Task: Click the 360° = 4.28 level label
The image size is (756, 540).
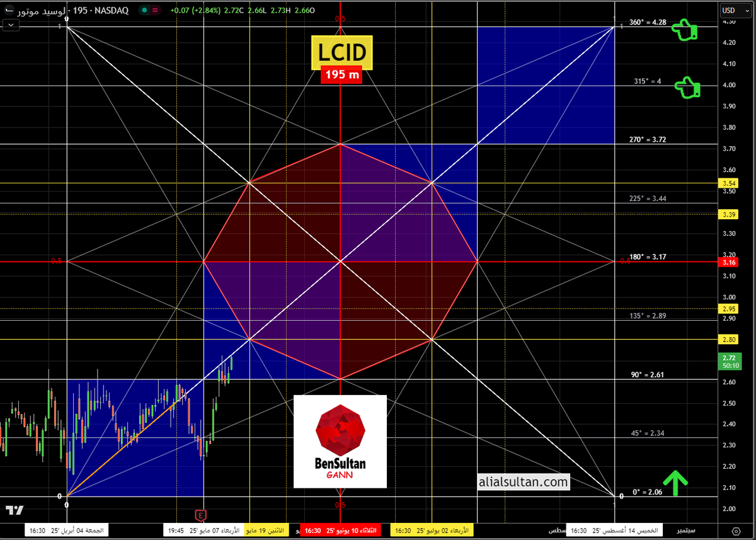Action: coord(647,22)
